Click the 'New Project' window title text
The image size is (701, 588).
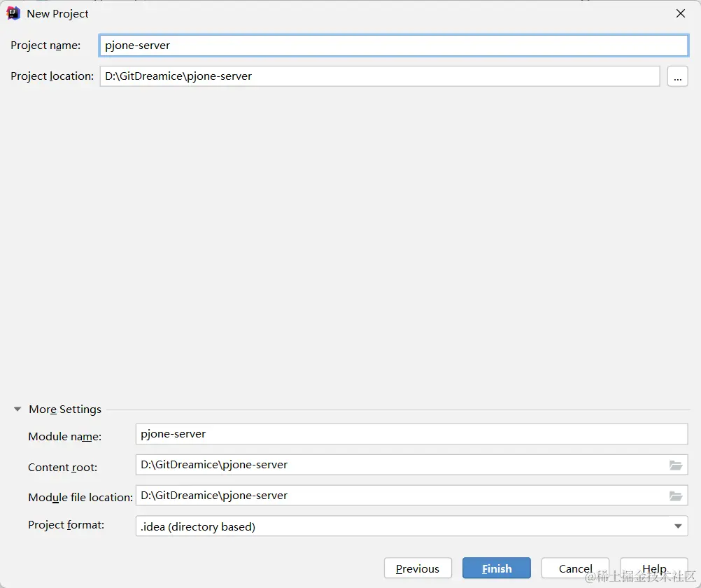click(x=57, y=14)
